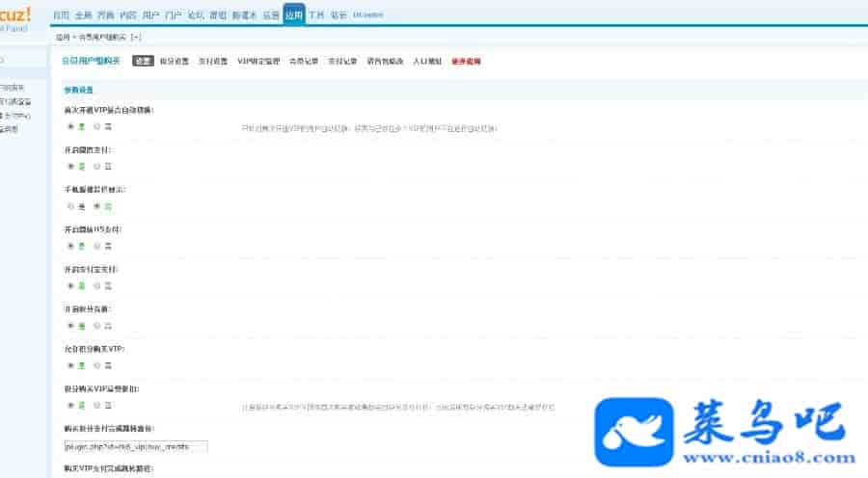Switch to the 会员记录 sub-tab
The height and width of the screenshot is (478, 868).
[x=304, y=61]
